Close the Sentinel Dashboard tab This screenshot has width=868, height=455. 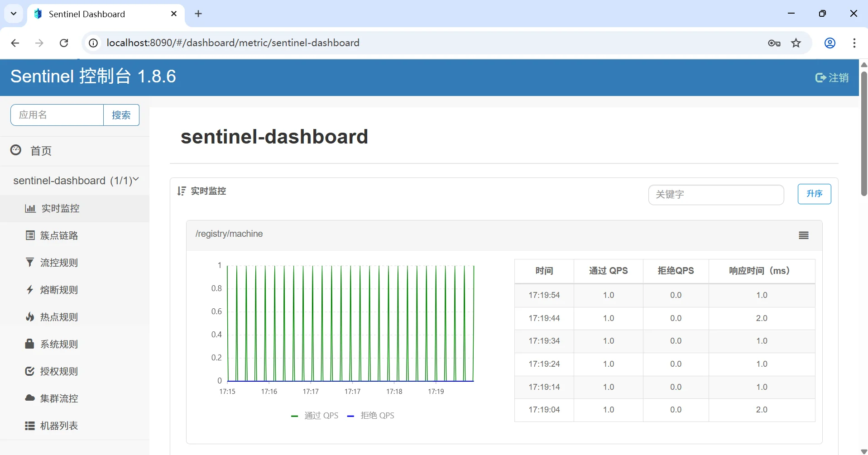pyautogui.click(x=174, y=14)
